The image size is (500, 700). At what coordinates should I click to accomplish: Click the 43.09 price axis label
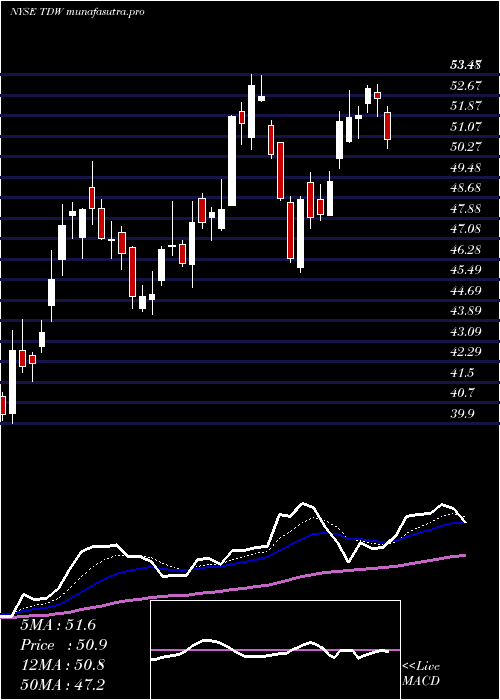(465, 331)
